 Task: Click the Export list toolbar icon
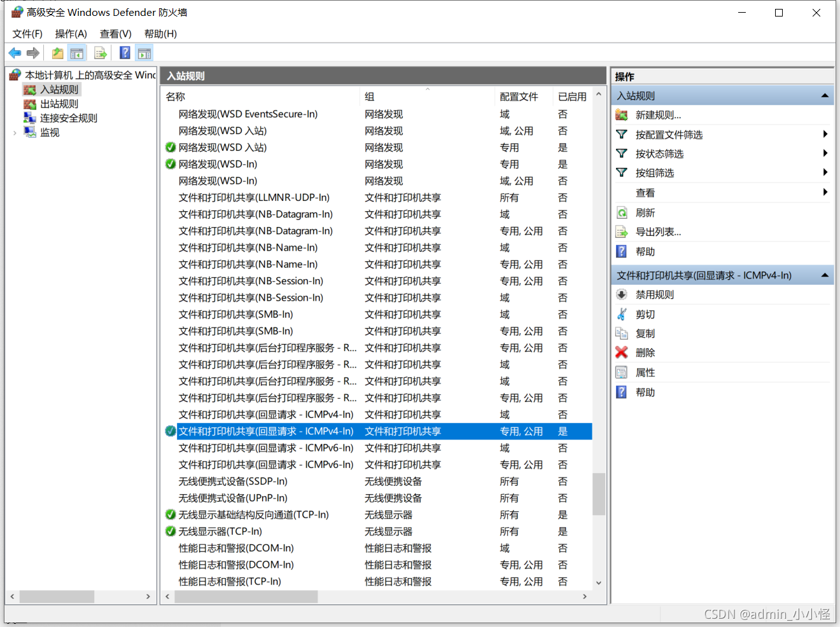tap(101, 53)
